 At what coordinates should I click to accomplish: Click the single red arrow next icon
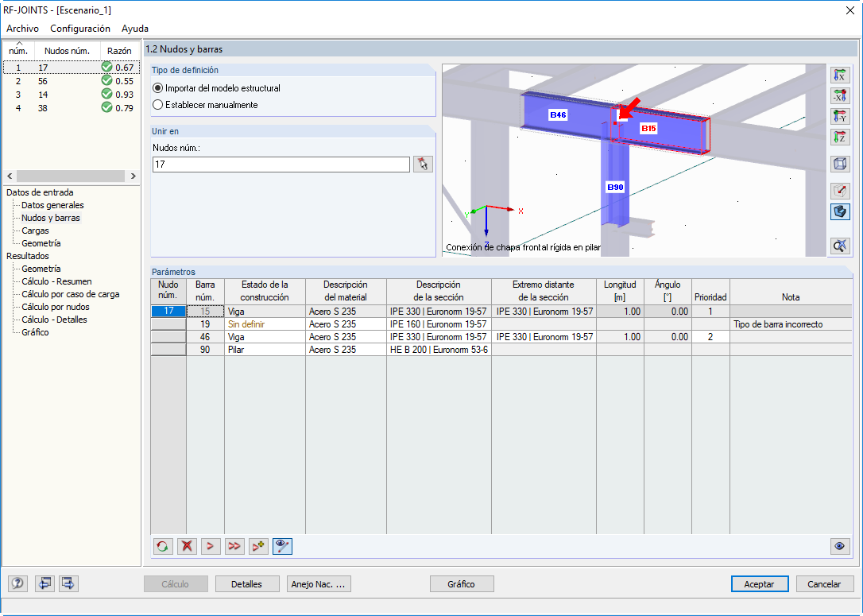coord(211,546)
